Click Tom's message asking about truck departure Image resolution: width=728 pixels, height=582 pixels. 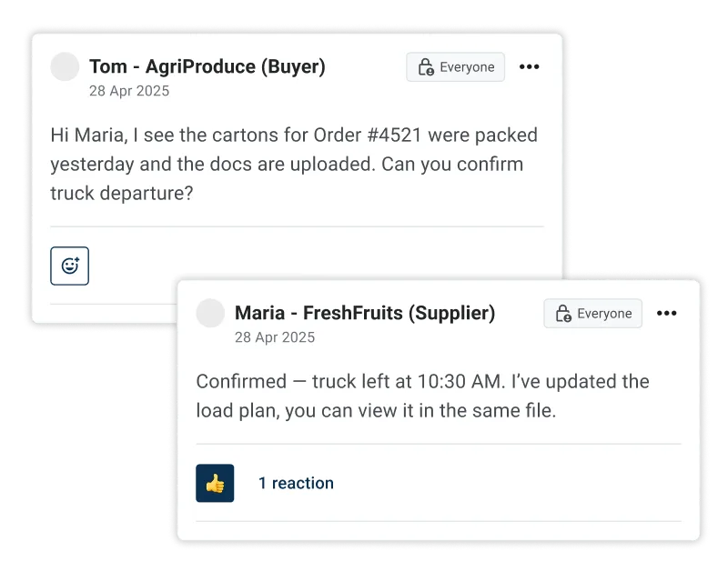[x=293, y=165]
